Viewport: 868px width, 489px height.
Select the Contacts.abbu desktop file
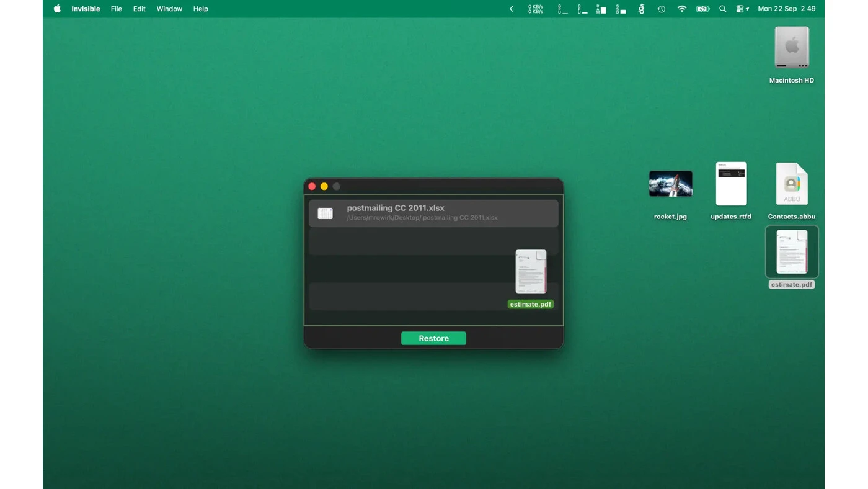[792, 184]
